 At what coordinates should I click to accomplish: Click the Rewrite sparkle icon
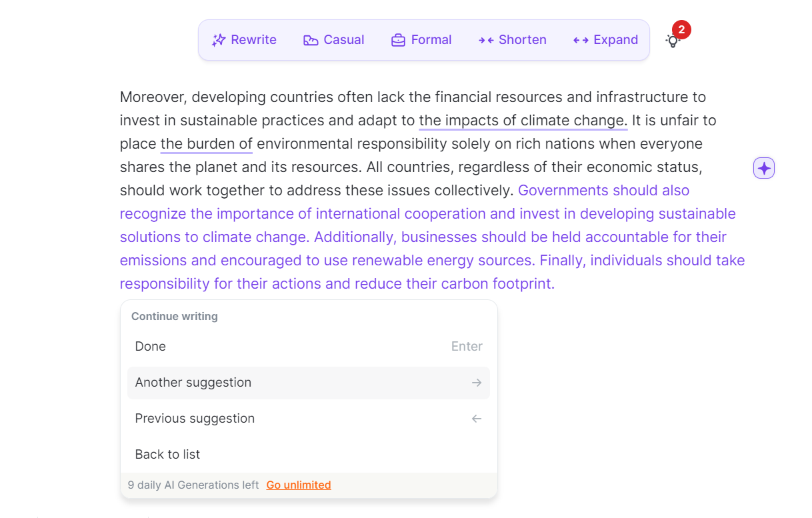tap(219, 40)
